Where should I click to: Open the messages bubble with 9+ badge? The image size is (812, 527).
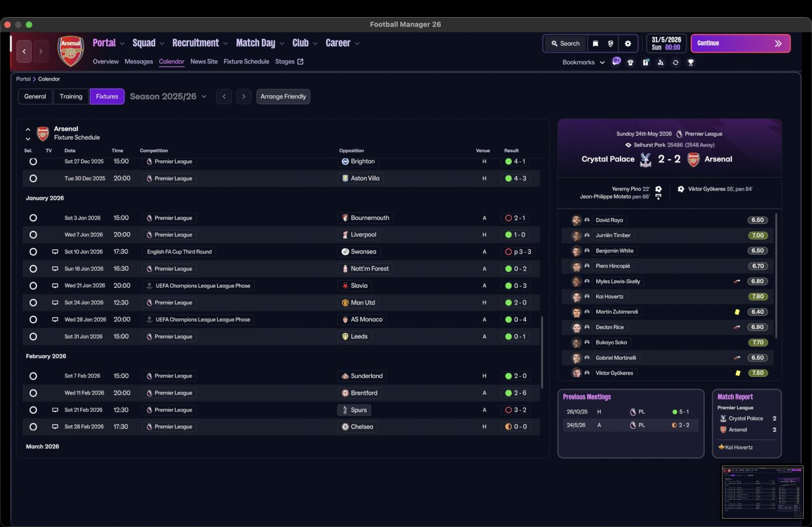tap(616, 62)
